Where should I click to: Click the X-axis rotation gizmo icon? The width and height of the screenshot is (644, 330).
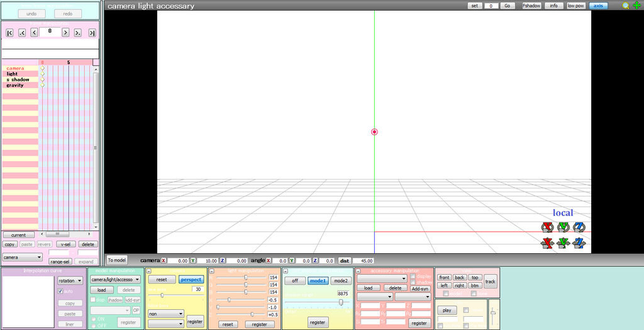[547, 227]
